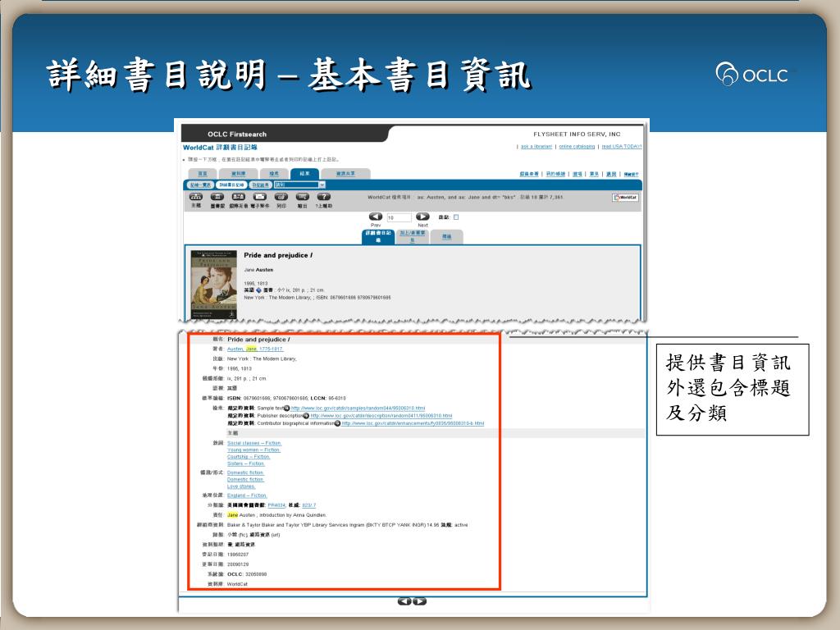Open the dropdown in the blue sub-navigation bar
This screenshot has height=630, width=840.
(x=299, y=185)
